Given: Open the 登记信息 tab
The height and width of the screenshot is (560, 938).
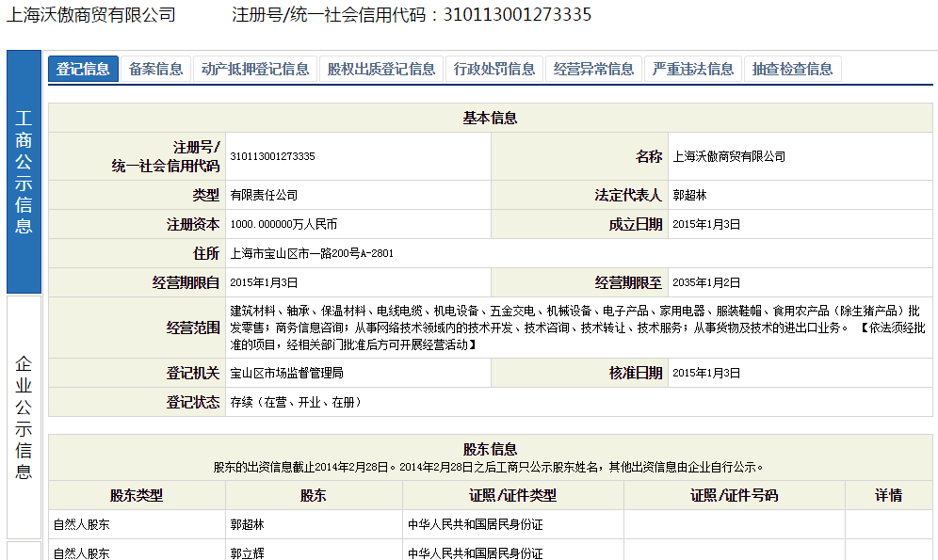Looking at the screenshot, I should [x=83, y=69].
